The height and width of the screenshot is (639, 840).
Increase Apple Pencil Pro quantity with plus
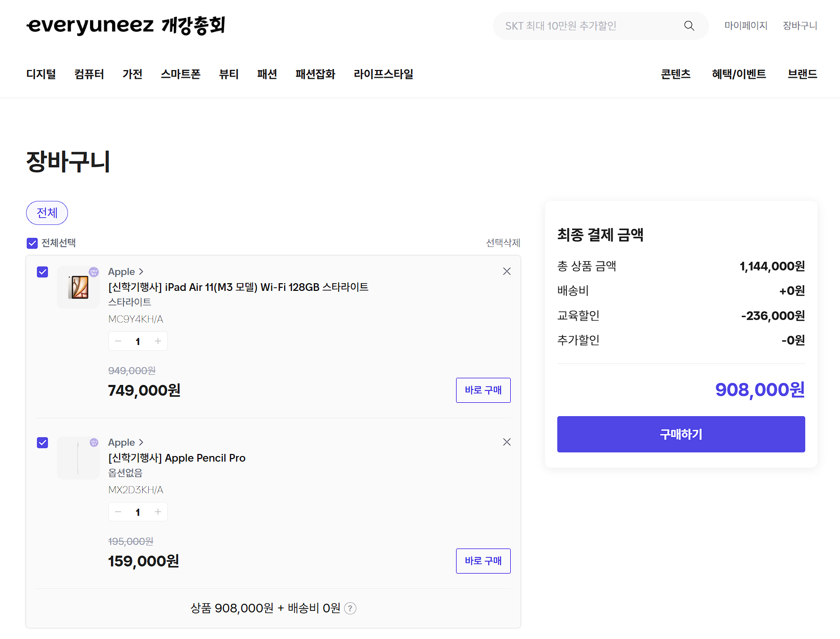pyautogui.click(x=158, y=512)
